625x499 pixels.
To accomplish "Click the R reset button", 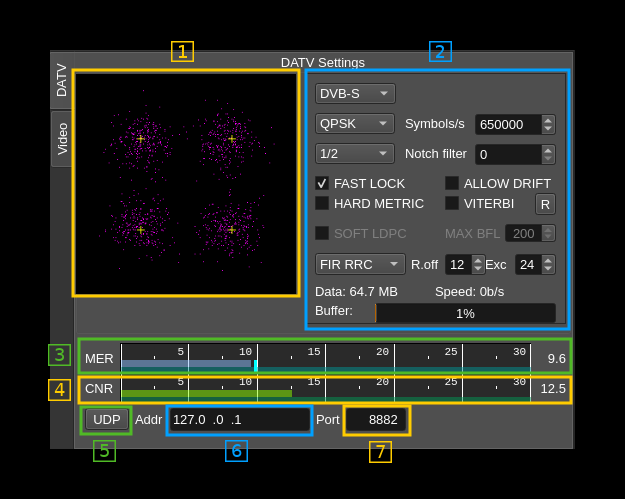I will coord(545,204).
